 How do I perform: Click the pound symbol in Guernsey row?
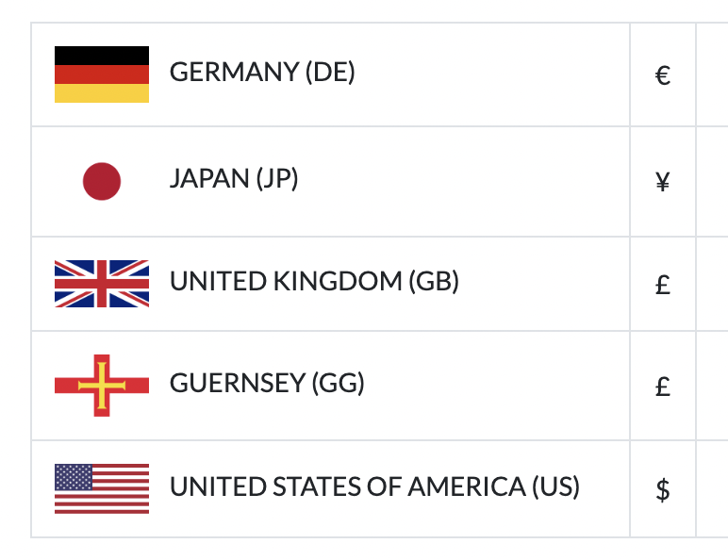tap(663, 387)
